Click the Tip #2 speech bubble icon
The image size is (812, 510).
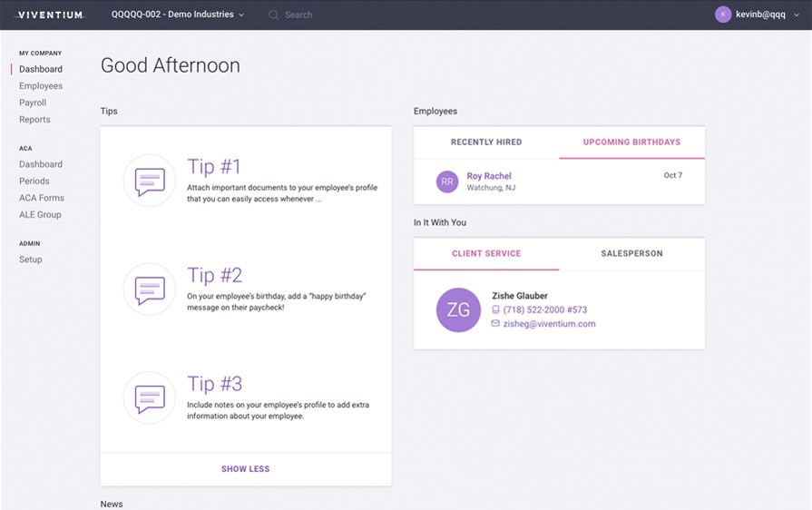point(150,289)
